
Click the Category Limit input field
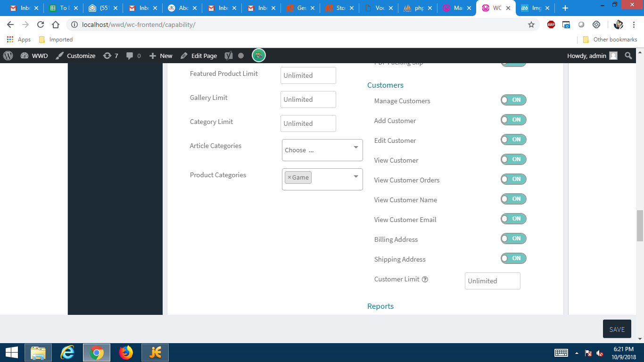308,123
